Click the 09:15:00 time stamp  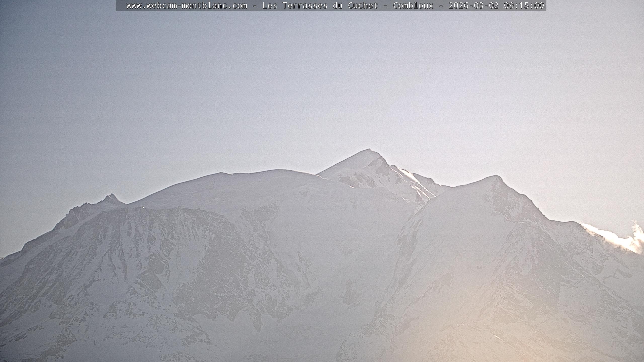pyautogui.click(x=524, y=6)
